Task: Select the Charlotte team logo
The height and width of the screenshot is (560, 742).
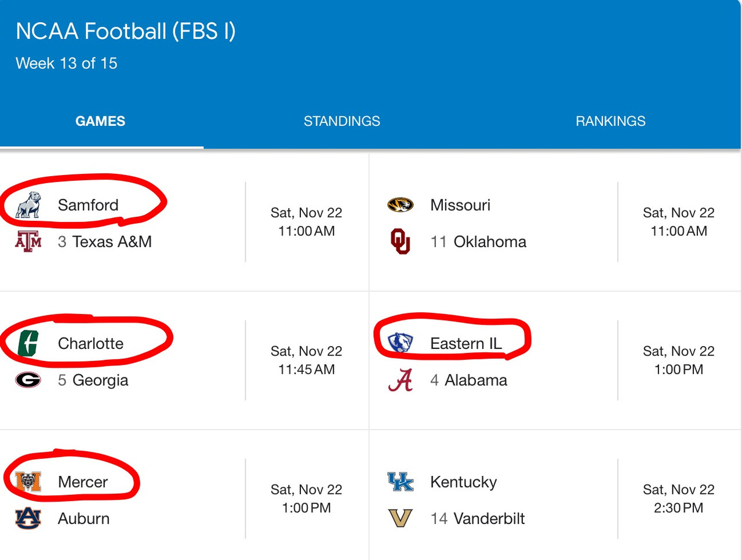Action: pyautogui.click(x=28, y=343)
